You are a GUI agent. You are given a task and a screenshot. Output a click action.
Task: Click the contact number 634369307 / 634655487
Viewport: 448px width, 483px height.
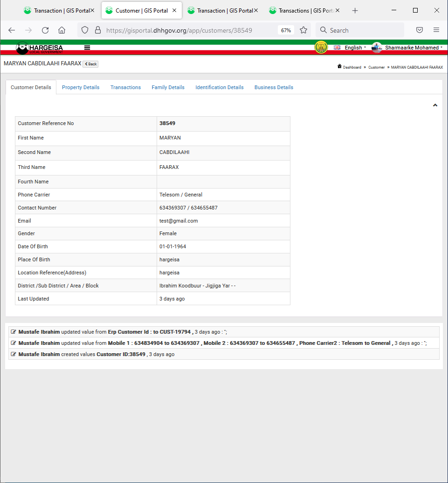click(x=188, y=208)
